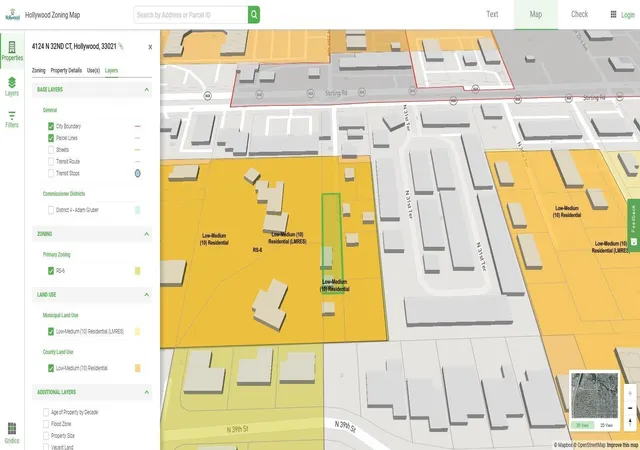
Task: Click Improve this map link
Action: click(x=622, y=445)
